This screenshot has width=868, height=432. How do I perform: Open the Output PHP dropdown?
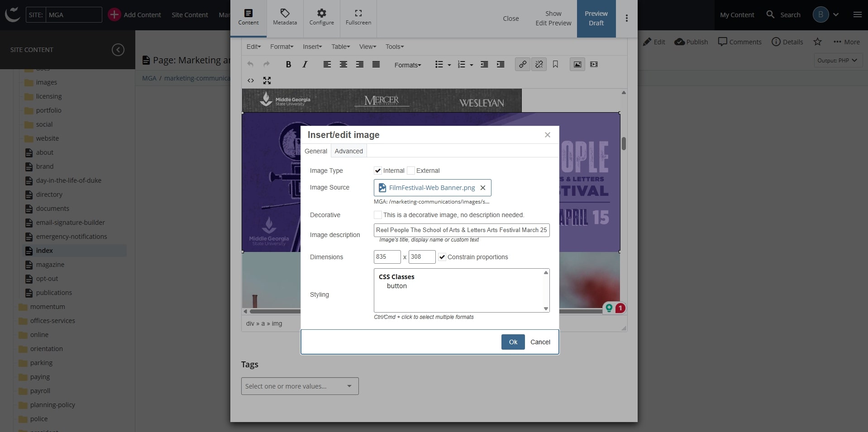pos(838,60)
